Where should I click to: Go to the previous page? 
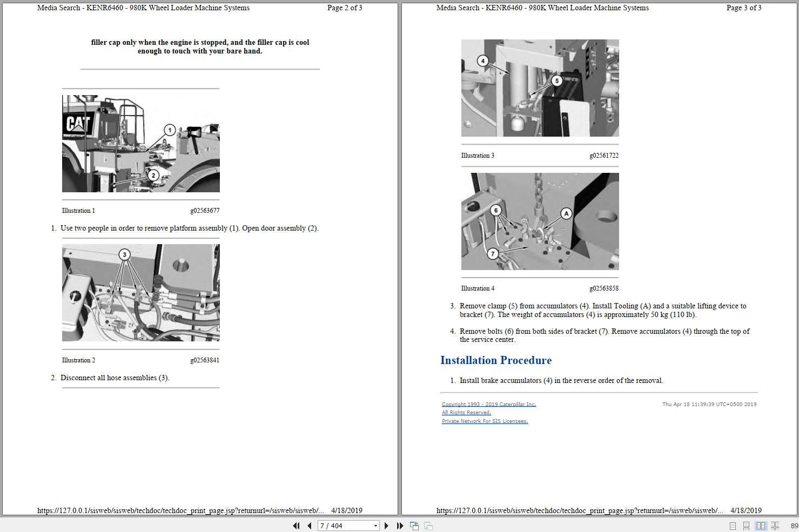308,525
